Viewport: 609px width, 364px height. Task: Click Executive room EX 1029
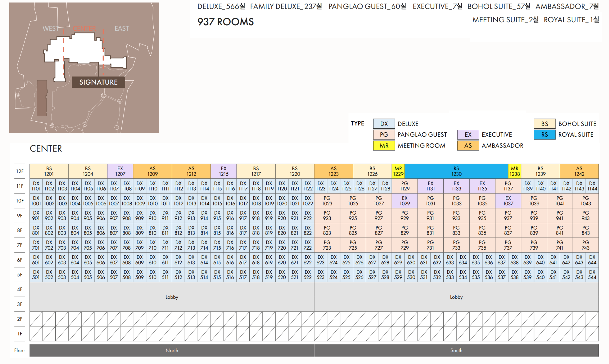pyautogui.click(x=404, y=201)
